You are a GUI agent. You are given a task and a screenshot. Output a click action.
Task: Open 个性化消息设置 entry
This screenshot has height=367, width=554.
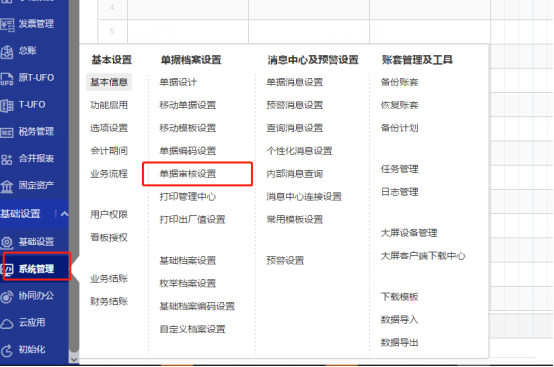click(x=299, y=151)
